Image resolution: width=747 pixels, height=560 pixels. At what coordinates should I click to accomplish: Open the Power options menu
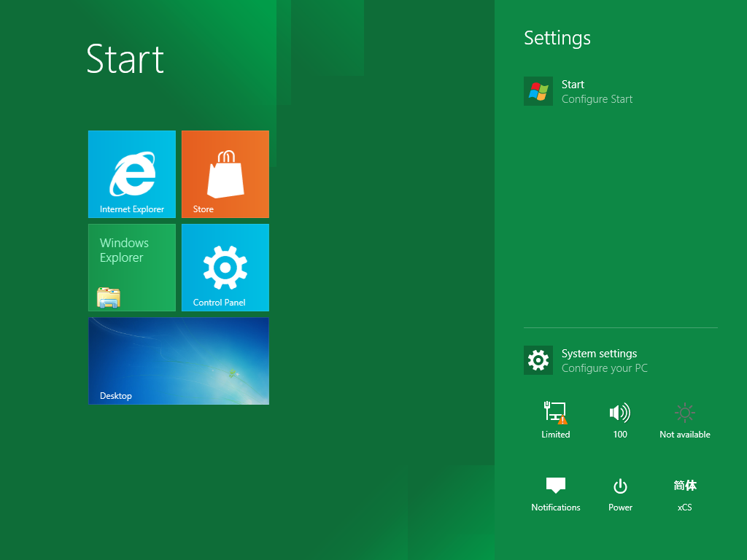pyautogui.click(x=620, y=494)
